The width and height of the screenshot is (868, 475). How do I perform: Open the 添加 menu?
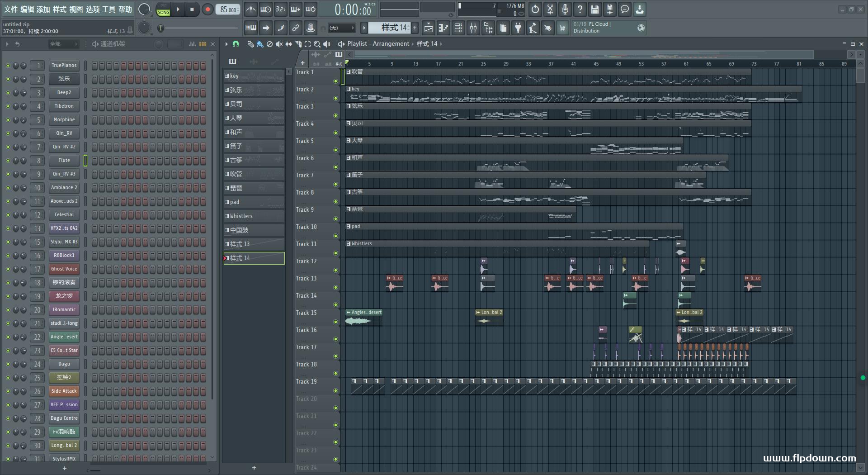43,9
